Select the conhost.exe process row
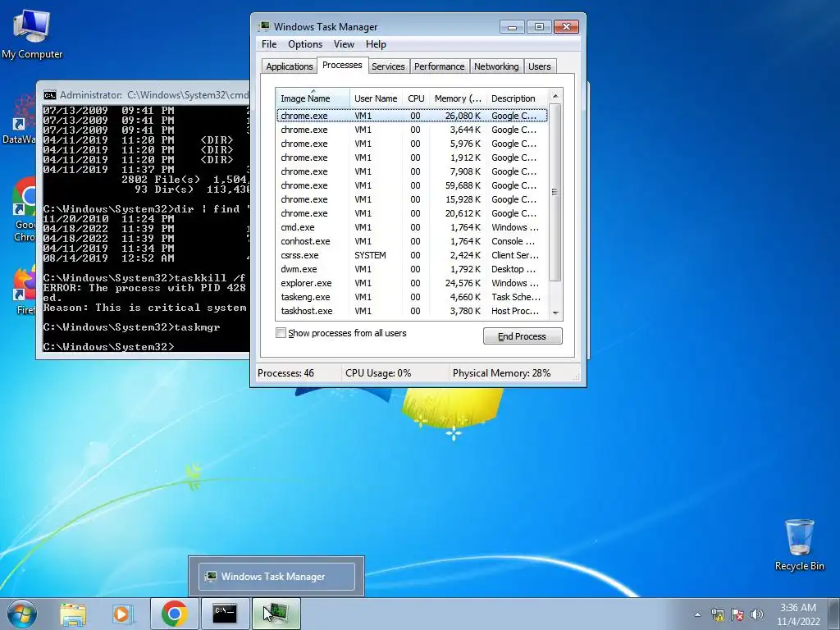The width and height of the screenshot is (840, 630). point(412,241)
